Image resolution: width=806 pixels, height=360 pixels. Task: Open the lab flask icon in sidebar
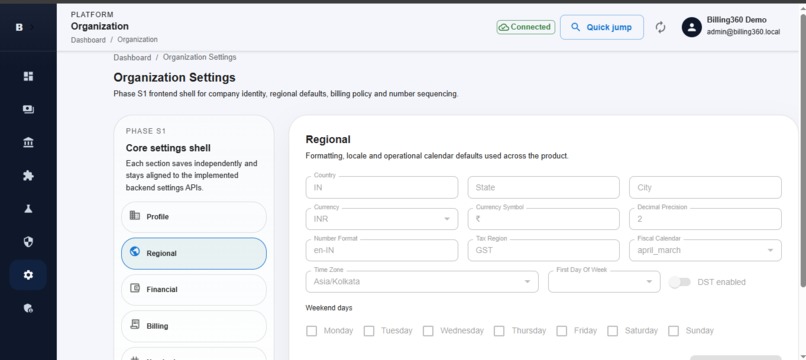28,209
